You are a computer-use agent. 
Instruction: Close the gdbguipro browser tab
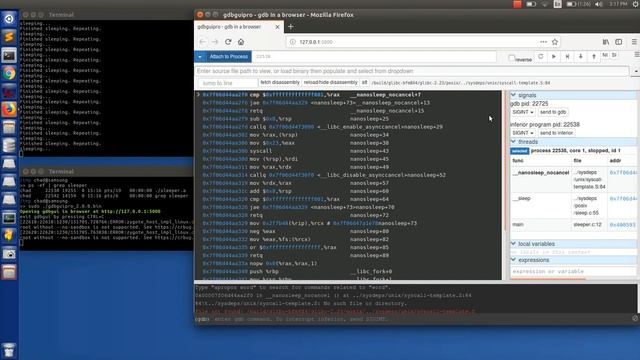point(278,27)
